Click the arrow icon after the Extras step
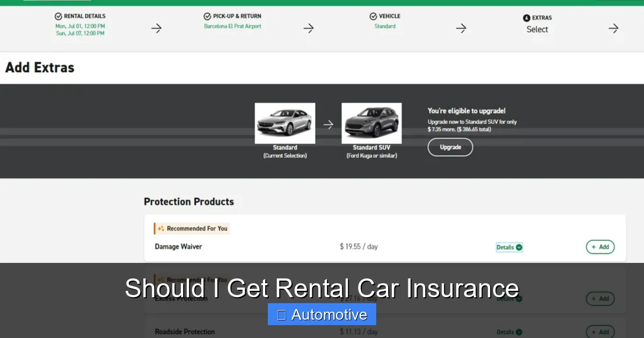Image resolution: width=644 pixels, height=338 pixels. point(613,27)
